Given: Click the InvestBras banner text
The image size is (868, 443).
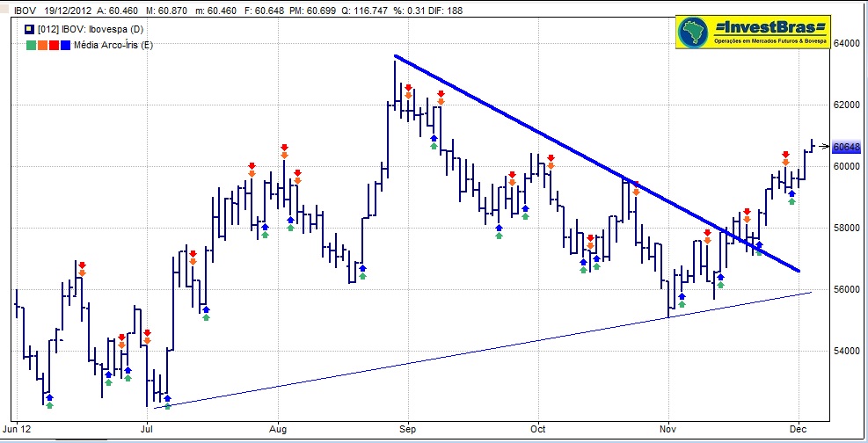Looking at the screenshot, I should click(770, 25).
